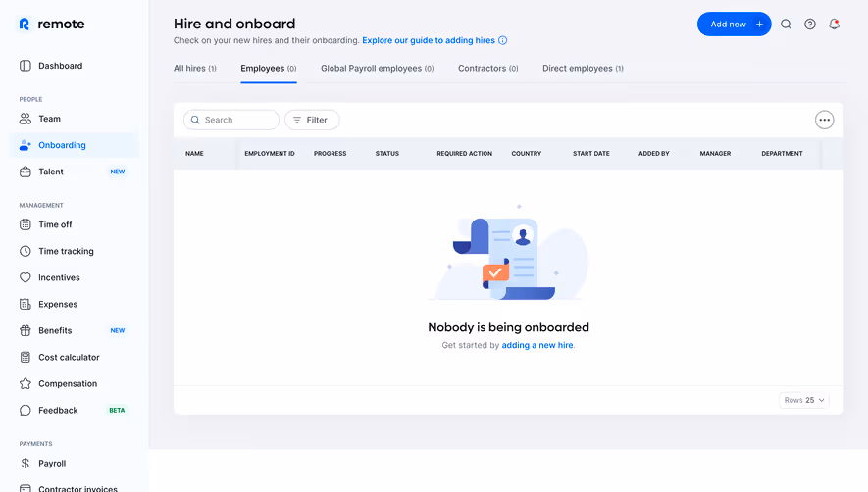Open the Time tracking clock icon
The height and width of the screenshot is (492, 868).
pos(26,251)
